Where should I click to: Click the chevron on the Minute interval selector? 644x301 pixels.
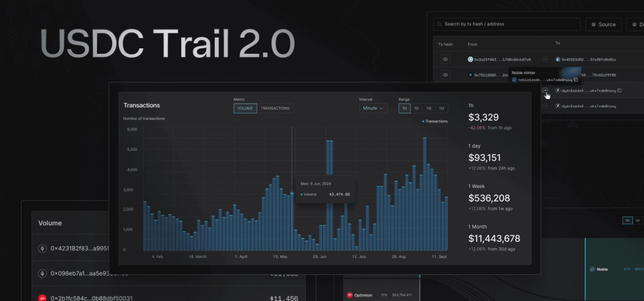381,108
